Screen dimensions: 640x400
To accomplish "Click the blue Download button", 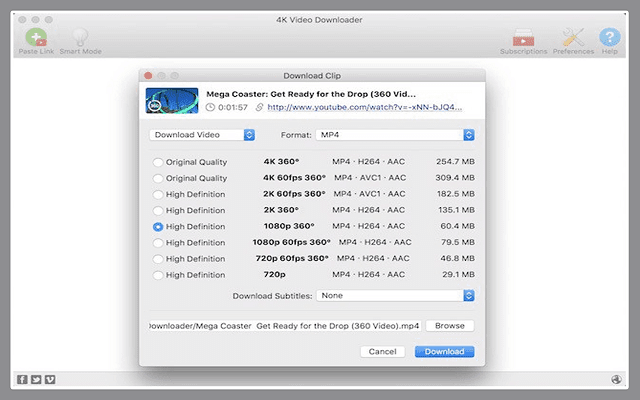I will point(444,352).
